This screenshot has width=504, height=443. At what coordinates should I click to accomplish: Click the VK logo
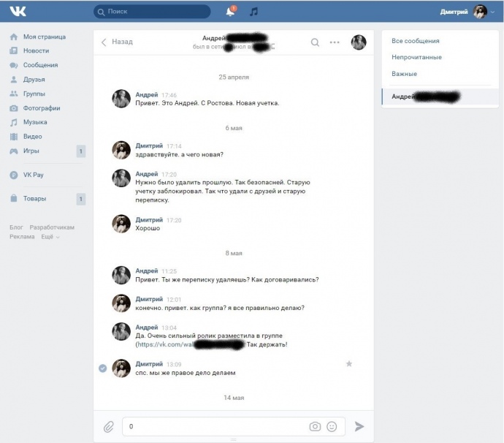coord(18,11)
